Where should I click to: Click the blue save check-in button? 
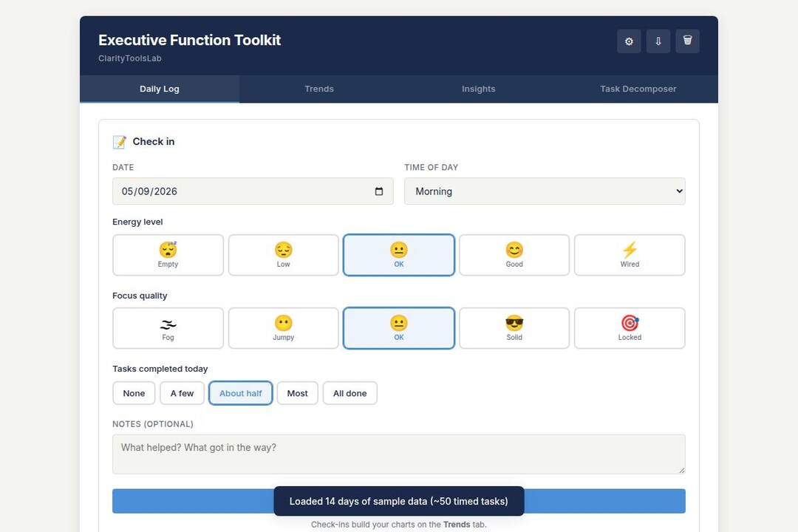[x=399, y=501]
